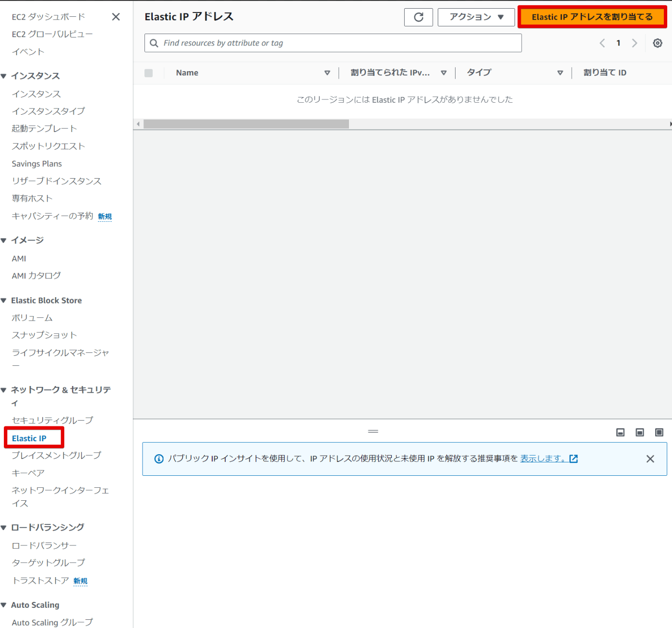Viewport: 672px width, 628px height.
Task: Sort by 割り当てられた IPv column arrow
Action: (x=444, y=73)
